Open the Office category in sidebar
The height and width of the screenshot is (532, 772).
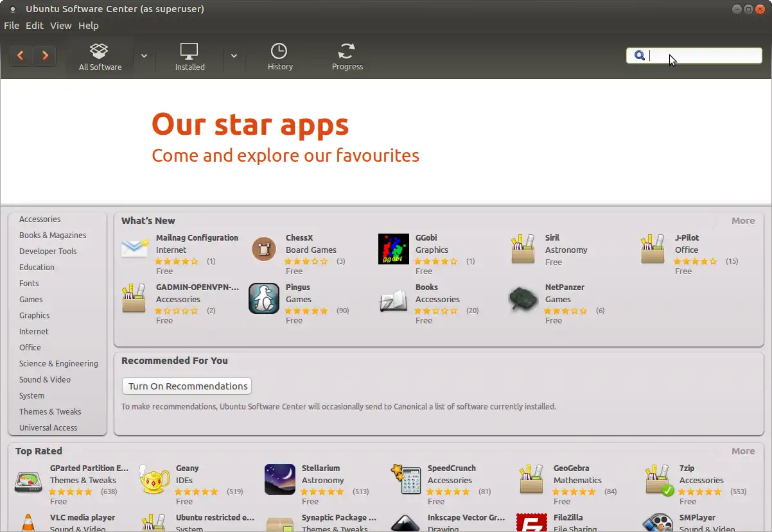tap(30, 348)
